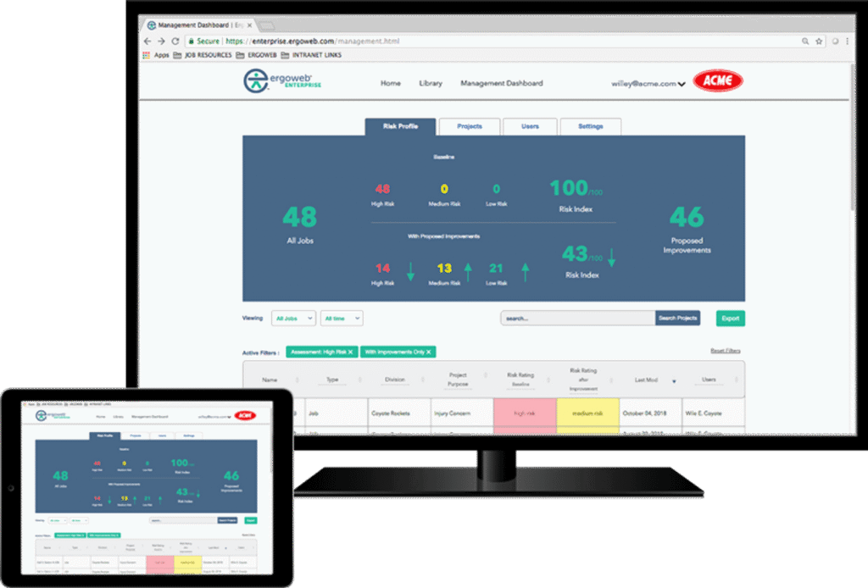Reload the page with the refresh icon
This screenshot has width=868, height=588.
pos(175,41)
